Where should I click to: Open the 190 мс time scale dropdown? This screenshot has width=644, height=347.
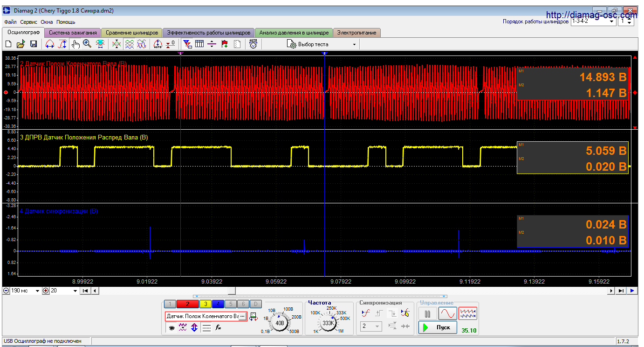click(x=26, y=291)
